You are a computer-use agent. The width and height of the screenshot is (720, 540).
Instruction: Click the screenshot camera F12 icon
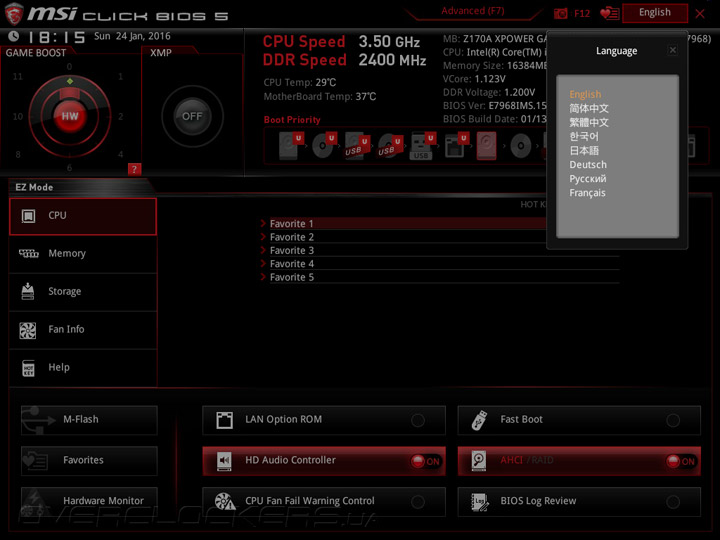pyautogui.click(x=561, y=13)
